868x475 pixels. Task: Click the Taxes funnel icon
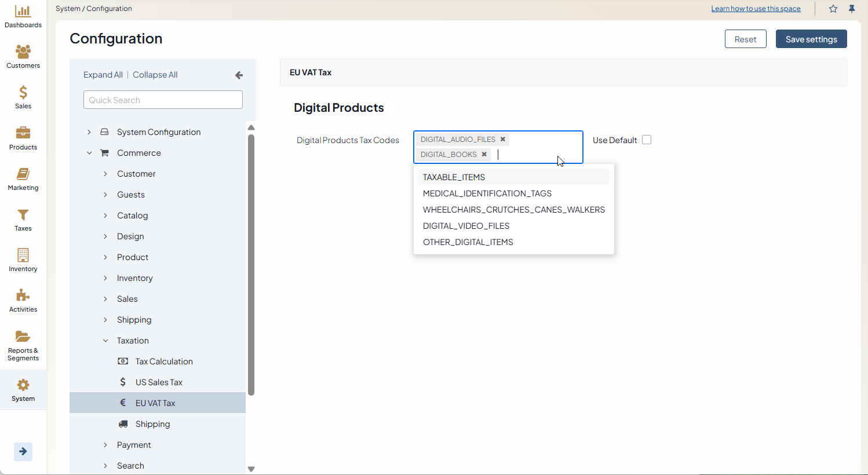tap(23, 220)
